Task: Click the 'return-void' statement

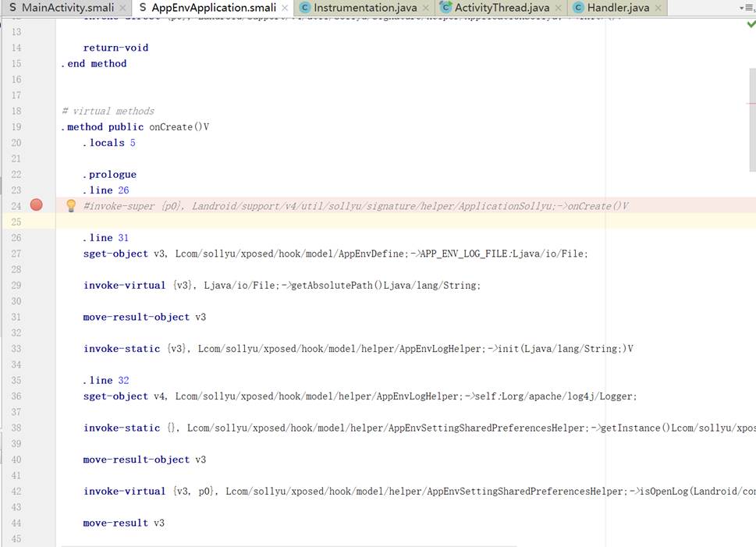Action: (115, 48)
